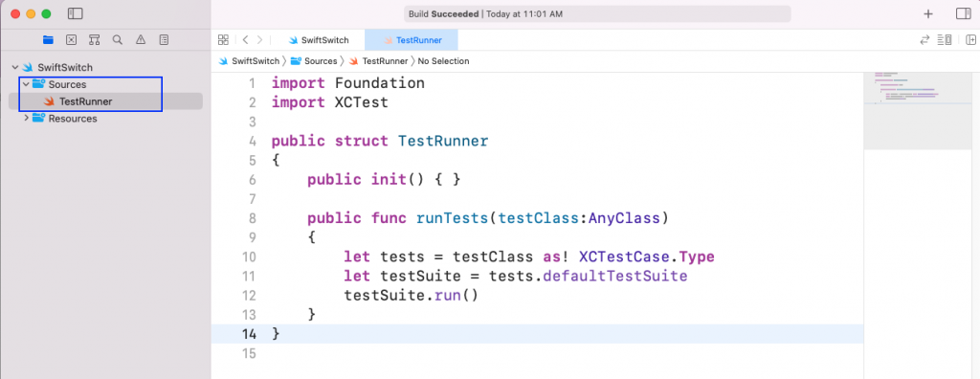
Task: Open the Report navigator icon
Action: [164, 39]
